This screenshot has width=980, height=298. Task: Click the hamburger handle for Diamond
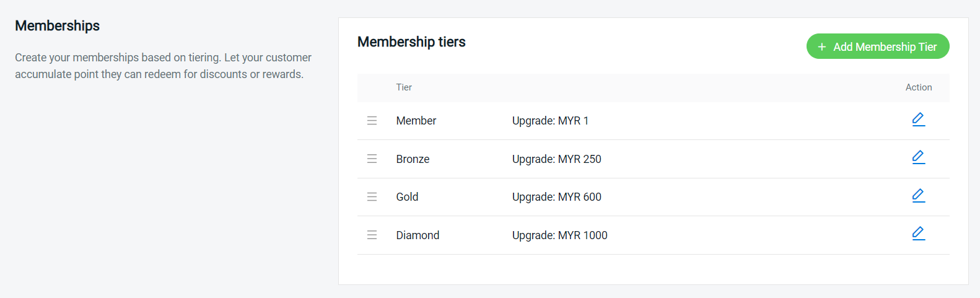tap(372, 235)
